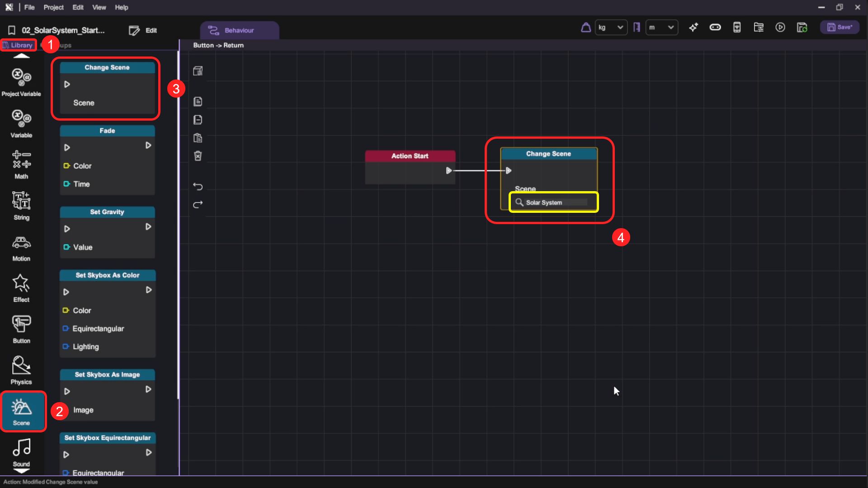Click the undo arrow icon
868x488 pixels.
pos(198,186)
